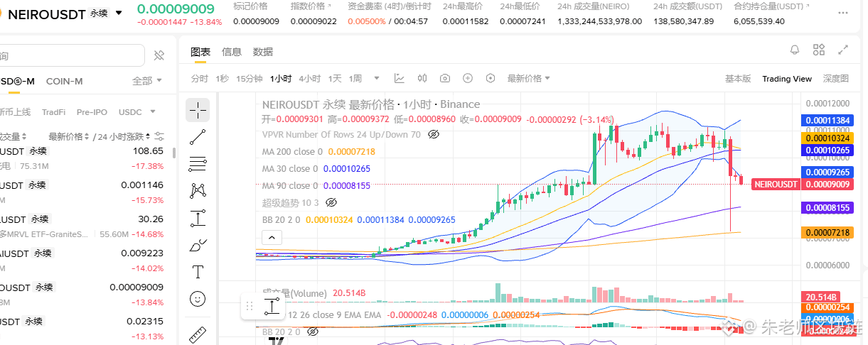This screenshot has width=868, height=345.
Task: Click the unpin icon beside search box
Action: pyautogui.click(x=159, y=55)
